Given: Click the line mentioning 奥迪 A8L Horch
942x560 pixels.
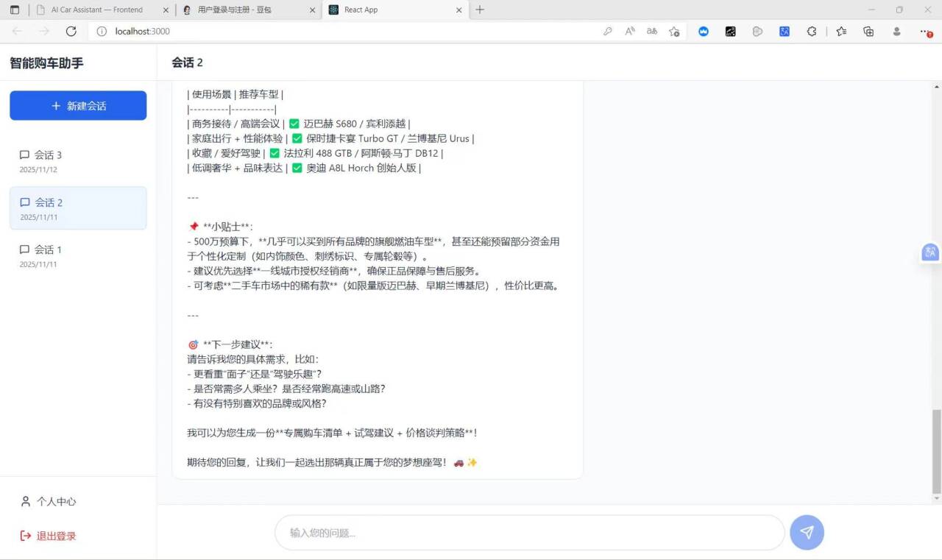Looking at the screenshot, I should pyautogui.click(x=304, y=168).
